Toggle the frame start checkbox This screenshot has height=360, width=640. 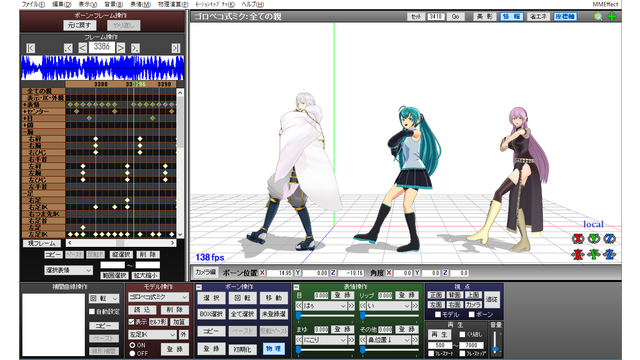point(431,353)
